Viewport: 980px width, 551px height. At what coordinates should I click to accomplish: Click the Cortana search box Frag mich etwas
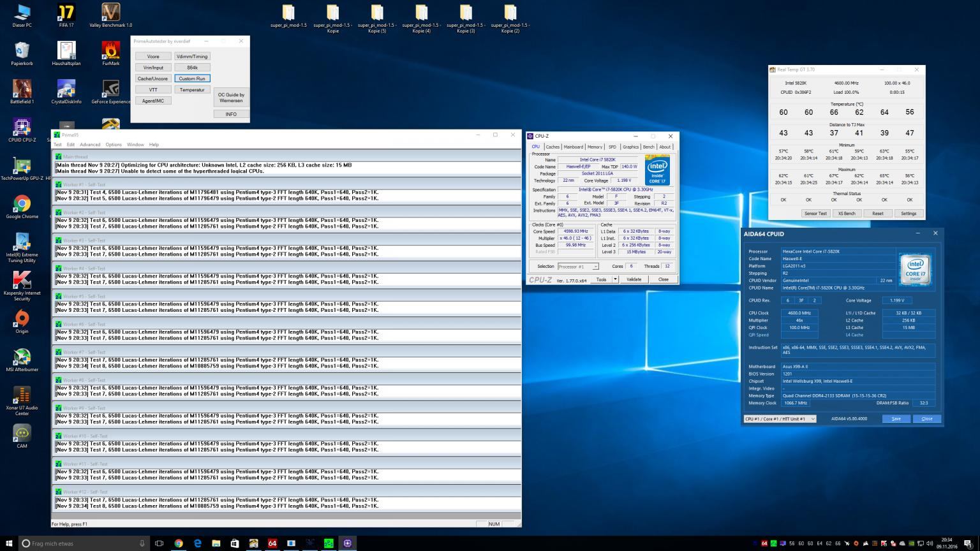click(84, 543)
